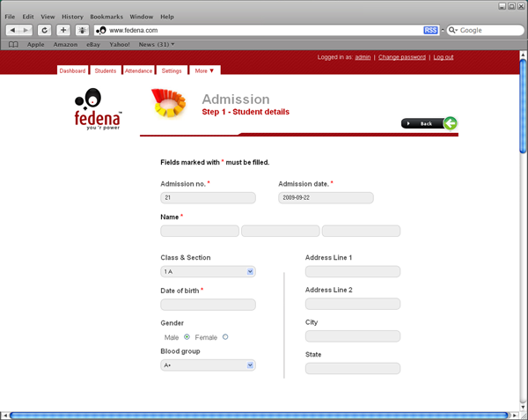Click the Address Line 2 field
Viewport: 528px width, 420px height.
pyautogui.click(x=353, y=304)
